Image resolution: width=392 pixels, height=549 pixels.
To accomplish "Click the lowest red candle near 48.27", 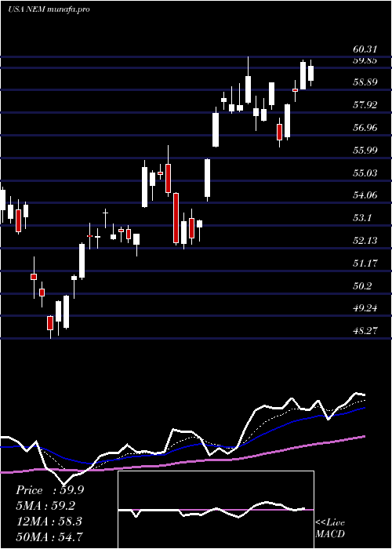I will (50, 323).
